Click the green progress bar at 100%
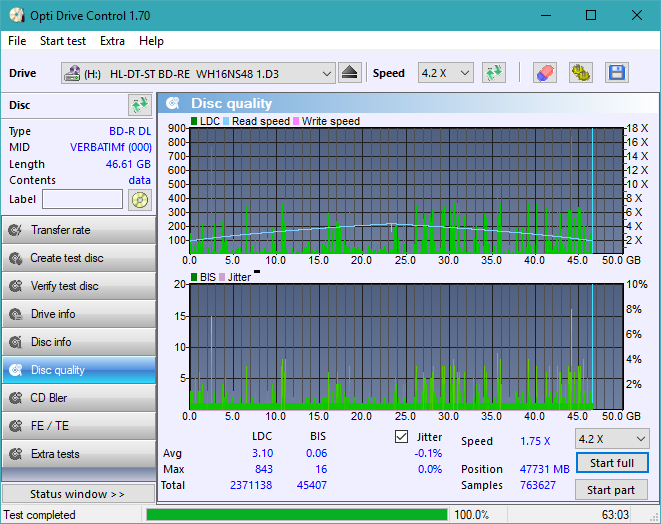 coord(296,515)
